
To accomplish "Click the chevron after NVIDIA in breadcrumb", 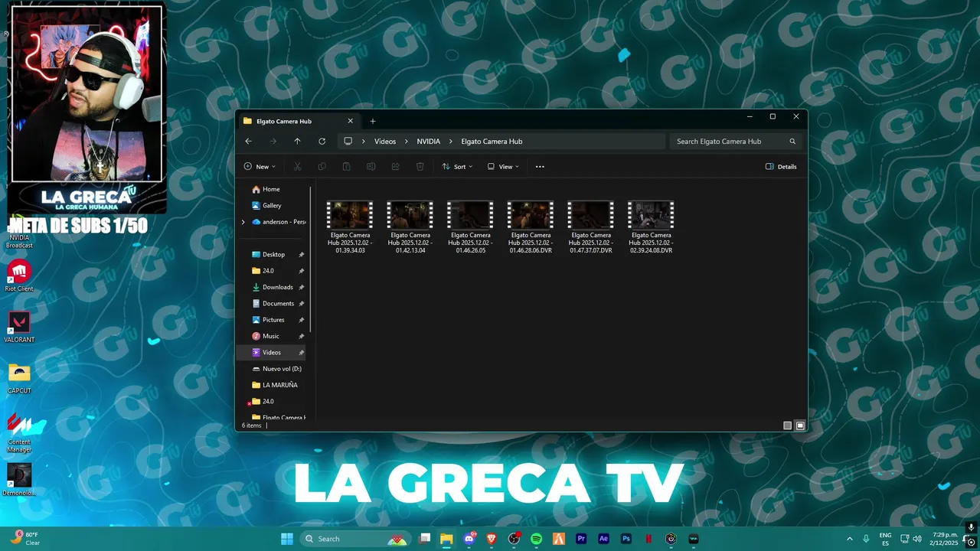I will pyautogui.click(x=451, y=142).
